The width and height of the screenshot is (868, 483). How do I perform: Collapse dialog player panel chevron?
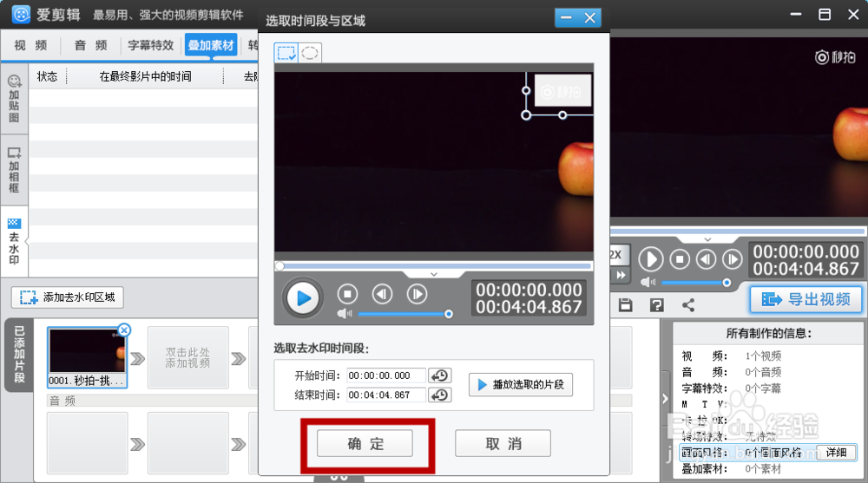click(434, 274)
